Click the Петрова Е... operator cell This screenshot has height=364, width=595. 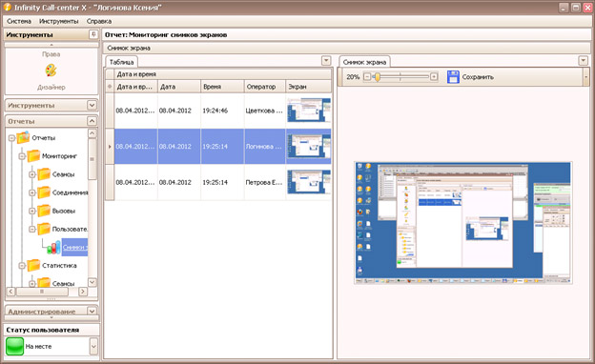pyautogui.click(x=264, y=182)
